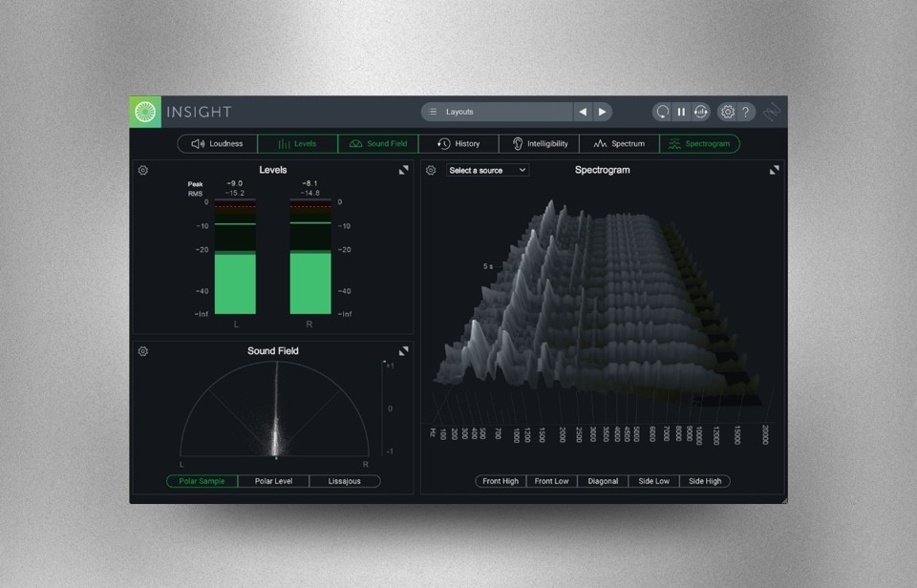
Task: Switch spectrogram to Side High view
Action: tap(705, 481)
